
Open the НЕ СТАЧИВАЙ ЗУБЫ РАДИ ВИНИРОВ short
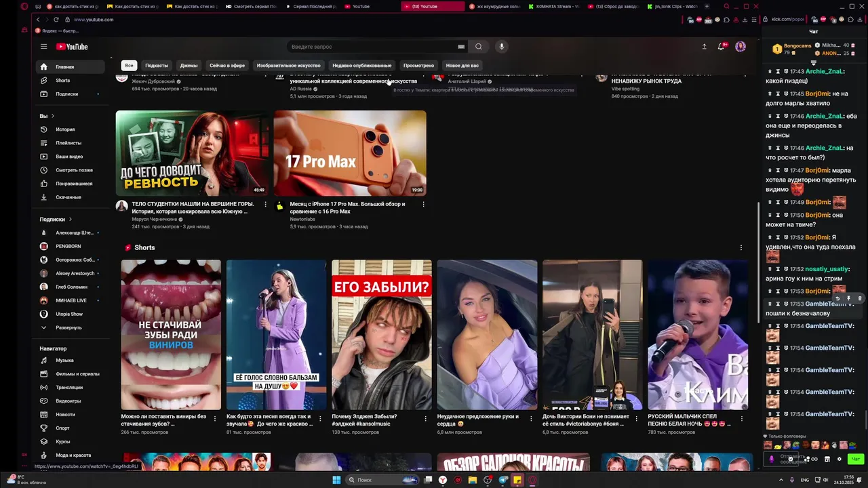[x=171, y=335]
